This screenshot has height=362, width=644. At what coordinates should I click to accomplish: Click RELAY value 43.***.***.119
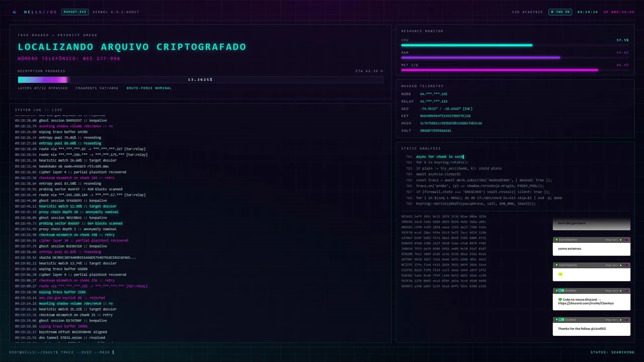click(434, 102)
